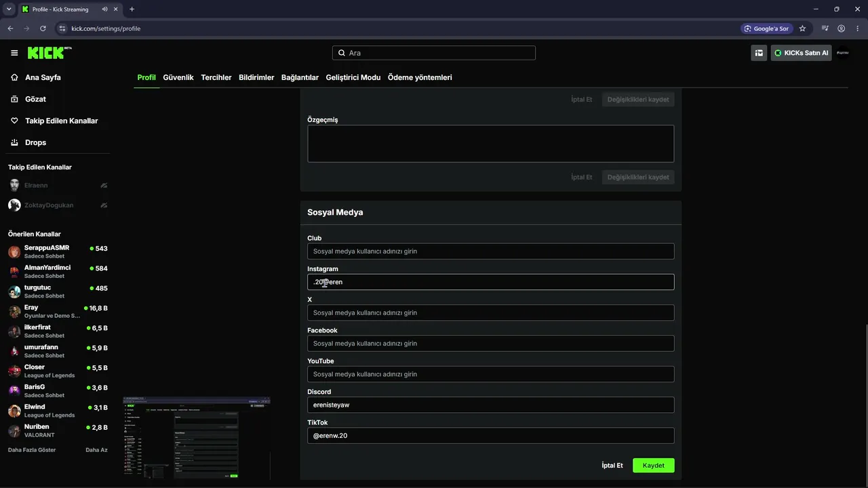Open the creator dashboard icon beside KICKs Satın Al
868x488 pixels.
point(759,53)
